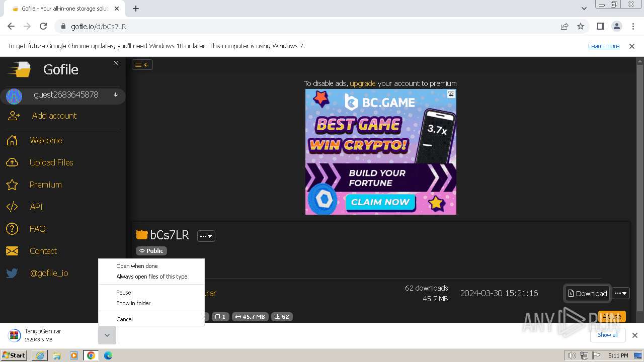This screenshot has width=644, height=362.
Task: Open the file options dropdown next to Download
Action: click(621, 294)
